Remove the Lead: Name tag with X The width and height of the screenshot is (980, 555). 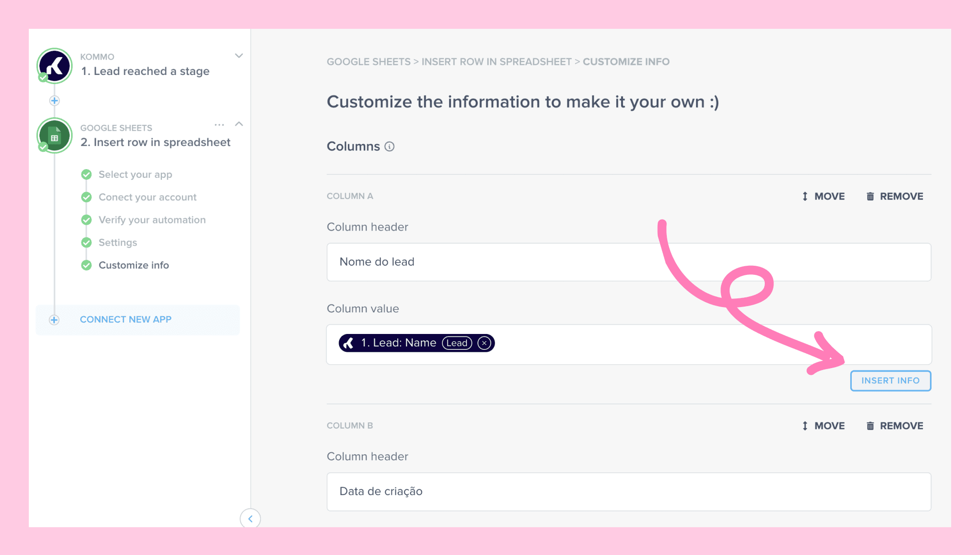(484, 343)
